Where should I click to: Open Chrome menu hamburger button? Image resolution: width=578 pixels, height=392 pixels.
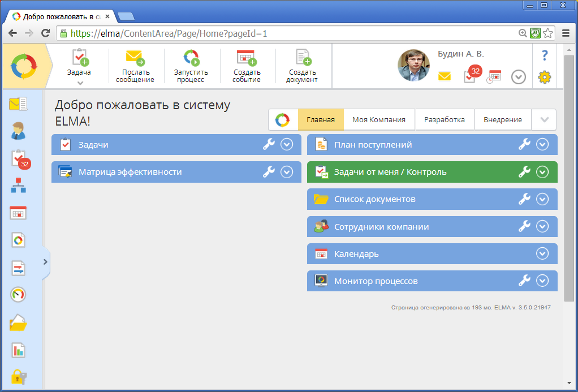(x=566, y=33)
